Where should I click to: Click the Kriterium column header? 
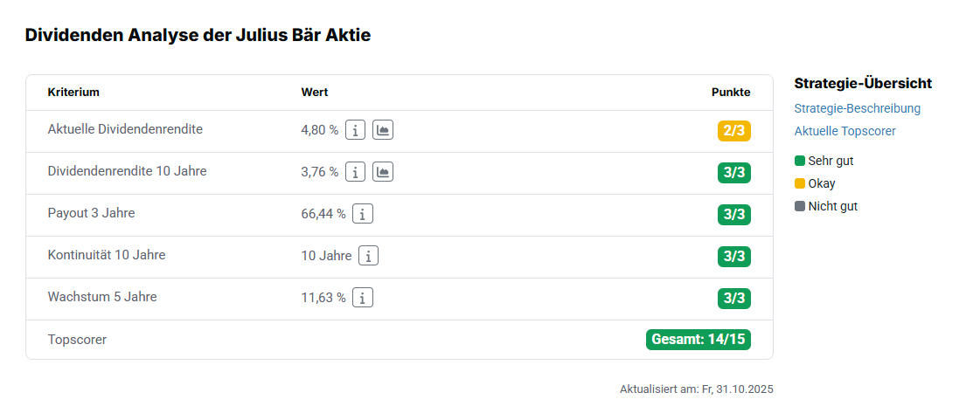(x=73, y=93)
